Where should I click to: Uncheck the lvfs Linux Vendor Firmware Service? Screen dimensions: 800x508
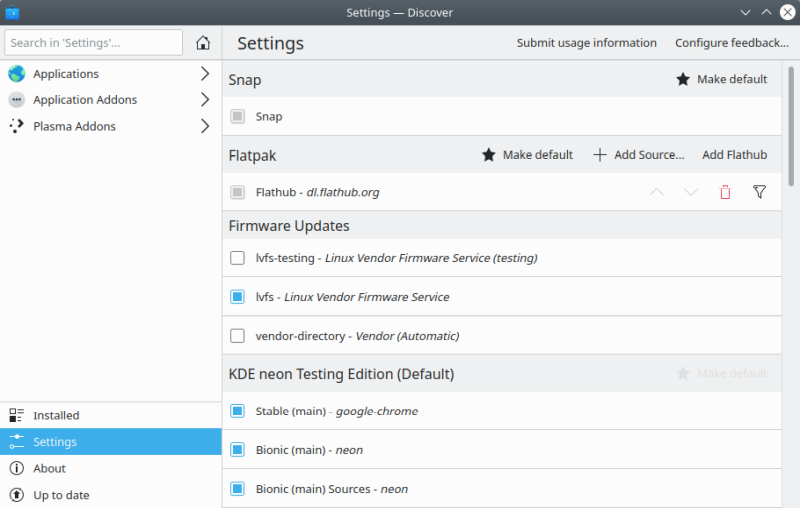(x=237, y=297)
